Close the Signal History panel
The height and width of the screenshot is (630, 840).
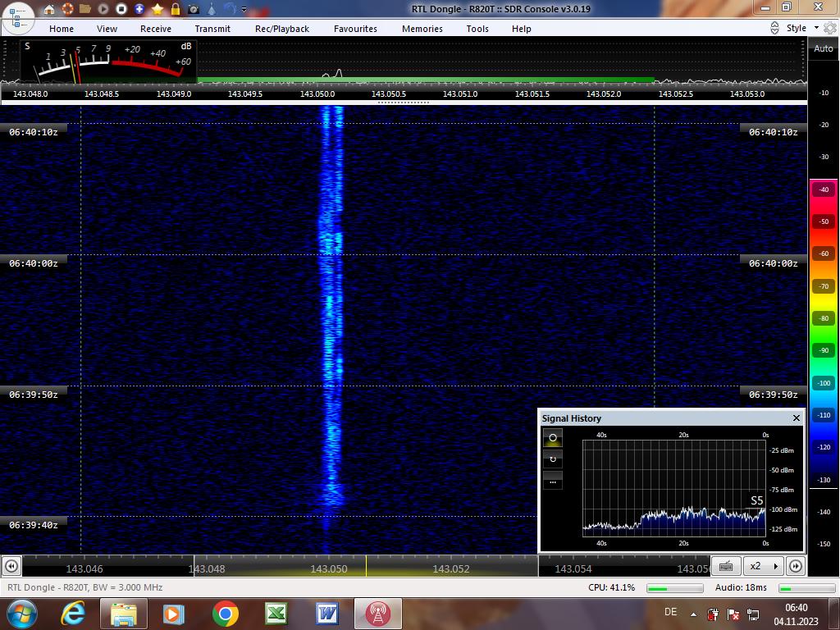(796, 418)
